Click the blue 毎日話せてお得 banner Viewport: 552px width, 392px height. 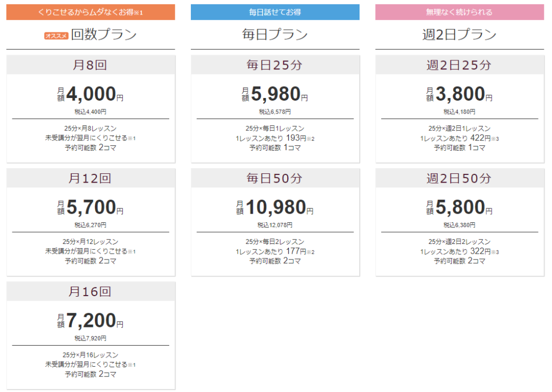[275, 12]
